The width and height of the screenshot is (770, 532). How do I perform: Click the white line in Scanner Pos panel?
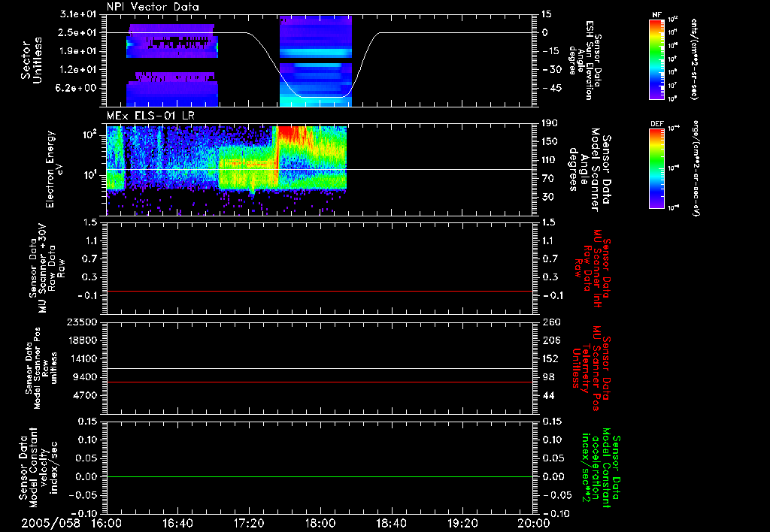coord(320,368)
